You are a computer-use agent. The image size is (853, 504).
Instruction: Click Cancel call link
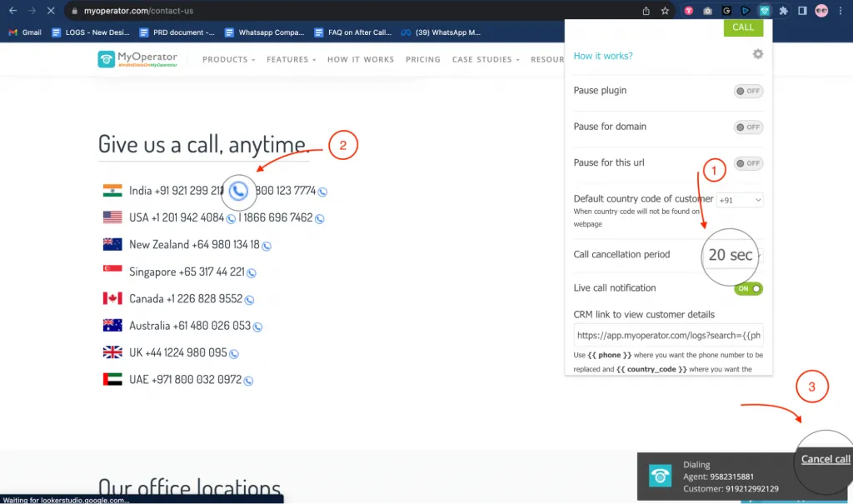(826, 459)
